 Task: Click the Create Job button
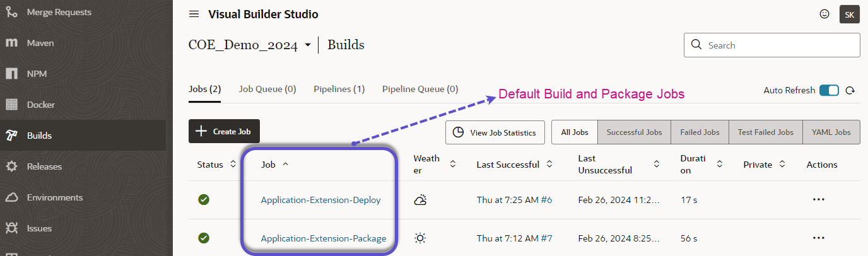(x=224, y=131)
